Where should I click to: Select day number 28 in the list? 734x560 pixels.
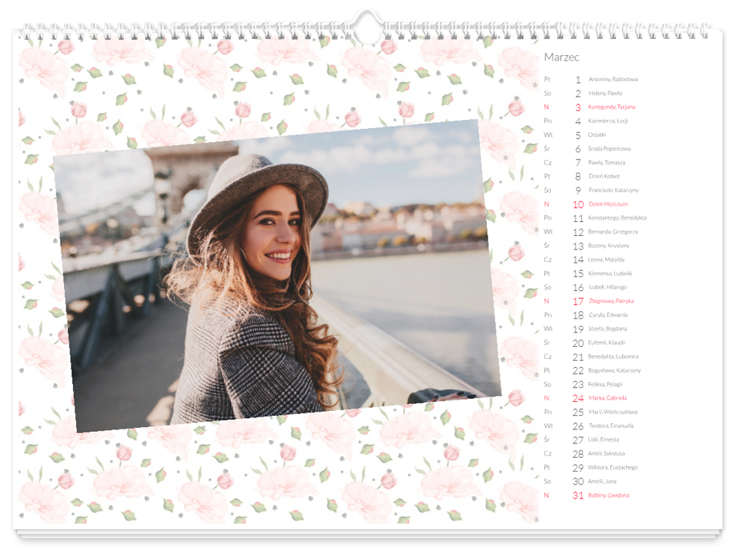578,454
